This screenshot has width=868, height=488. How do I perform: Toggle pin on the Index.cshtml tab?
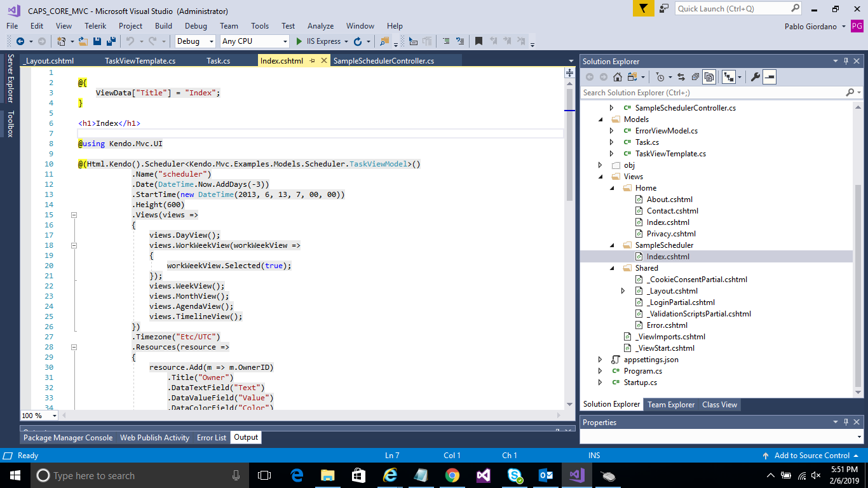tap(312, 61)
